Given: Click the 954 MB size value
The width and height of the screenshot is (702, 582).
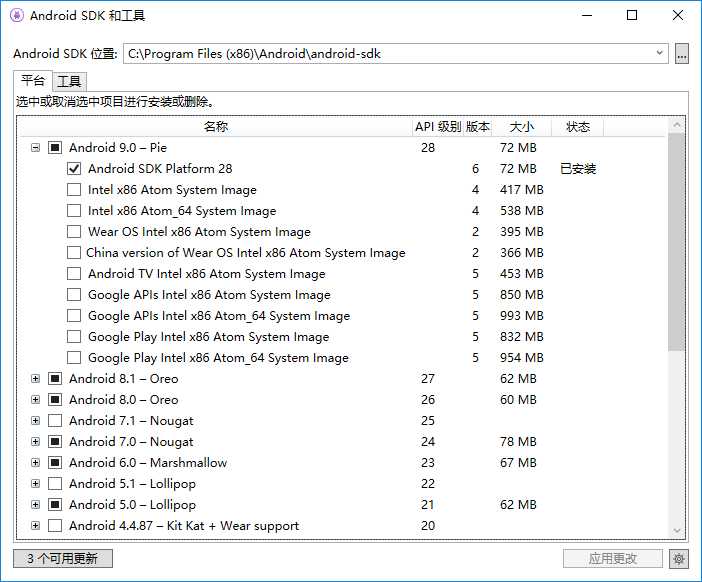Looking at the screenshot, I should click(522, 358).
